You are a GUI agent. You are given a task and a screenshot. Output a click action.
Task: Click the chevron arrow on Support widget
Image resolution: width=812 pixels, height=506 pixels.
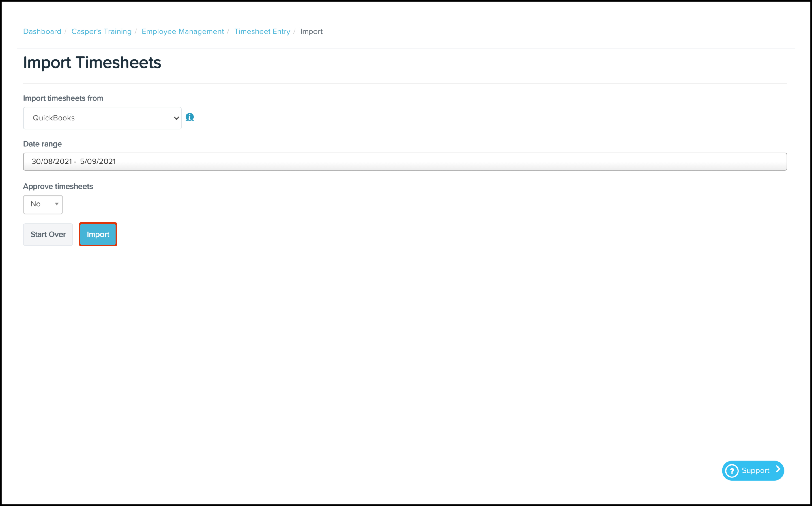(x=778, y=469)
